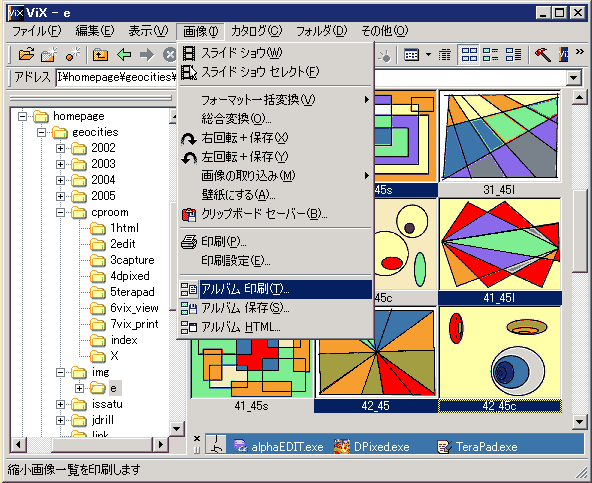Collapse the cproom folder tree node
This screenshot has height=483, width=592.
click(60, 213)
